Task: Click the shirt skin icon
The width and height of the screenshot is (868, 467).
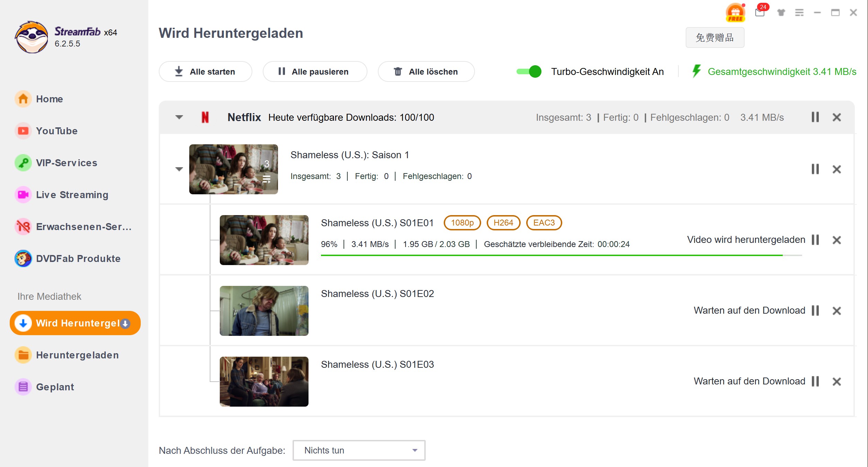Action: pyautogui.click(x=781, y=12)
